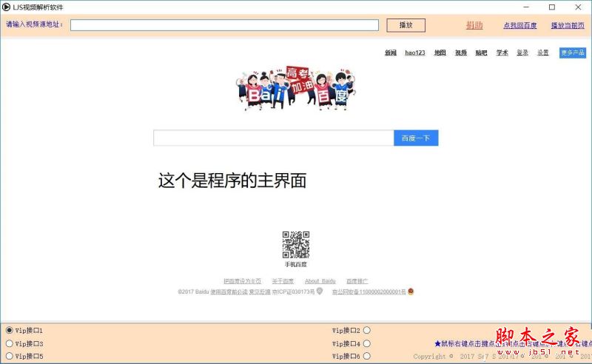Maximize the LJS视频解析软件 window
This screenshot has height=364, width=592.
[x=552, y=7]
